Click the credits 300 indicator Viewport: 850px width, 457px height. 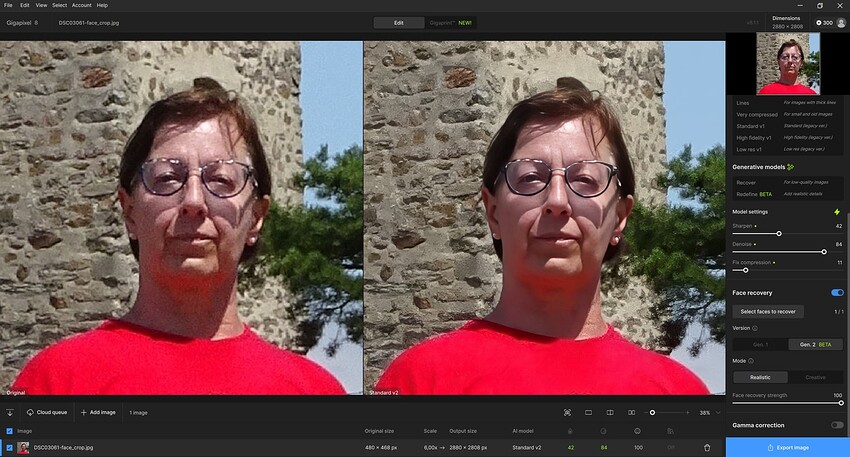pyautogui.click(x=824, y=23)
